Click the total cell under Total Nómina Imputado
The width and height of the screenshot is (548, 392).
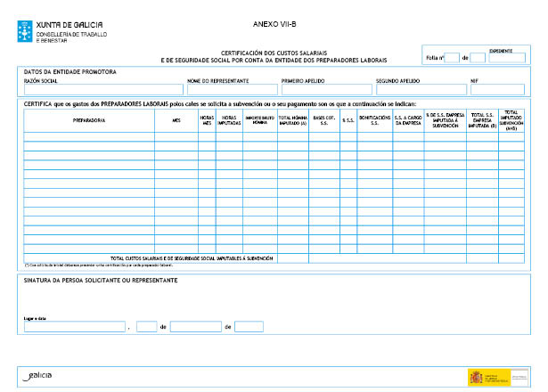tap(292, 258)
